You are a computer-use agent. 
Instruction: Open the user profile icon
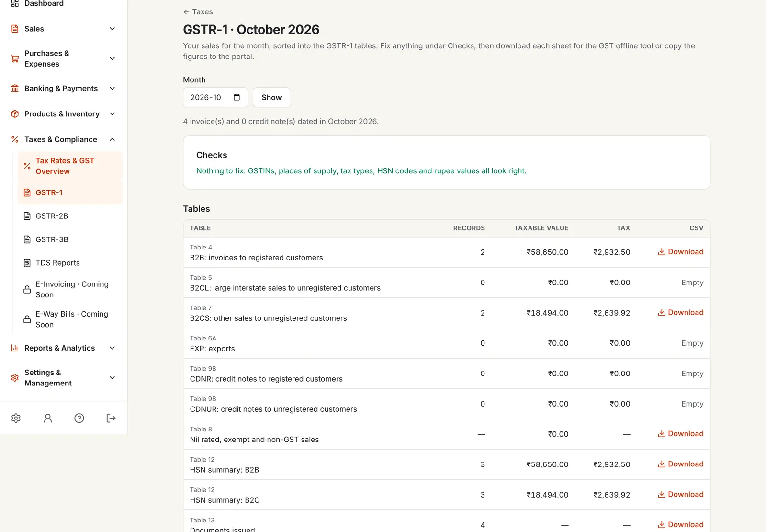[48, 418]
